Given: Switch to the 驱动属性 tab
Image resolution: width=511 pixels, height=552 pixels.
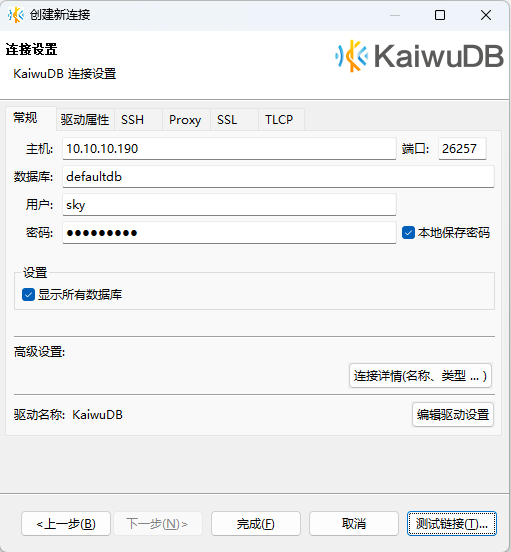Looking at the screenshot, I should 85,120.
